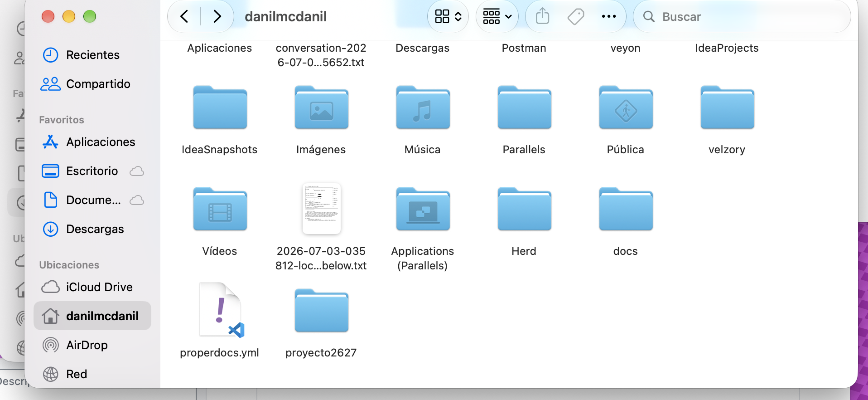Image resolution: width=868 pixels, height=400 pixels.
Task: Select Recientes in the sidebar
Action: click(x=92, y=55)
